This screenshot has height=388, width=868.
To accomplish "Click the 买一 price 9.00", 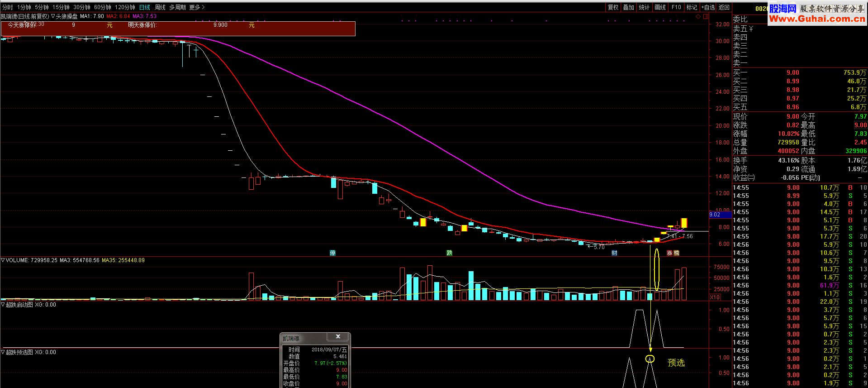I will pos(792,72).
